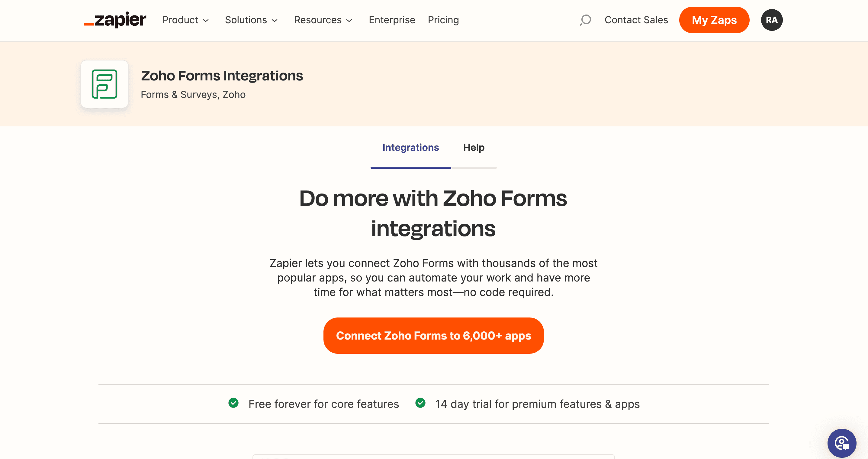Expand the Product dropdown menu
The height and width of the screenshot is (459, 868).
coord(185,20)
